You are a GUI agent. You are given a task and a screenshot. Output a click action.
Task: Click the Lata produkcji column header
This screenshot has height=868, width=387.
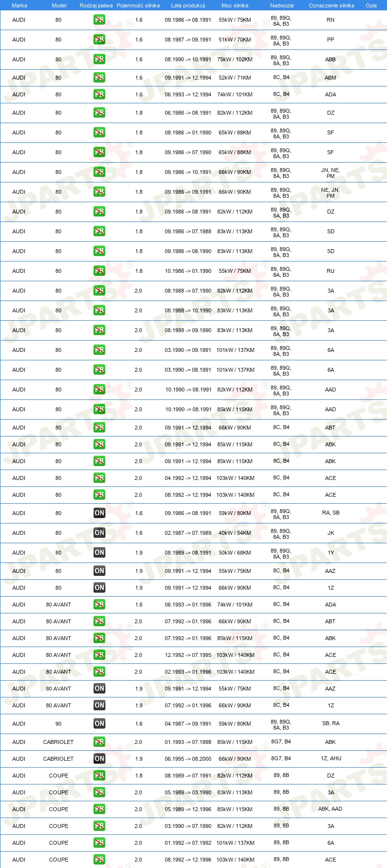[x=188, y=5]
